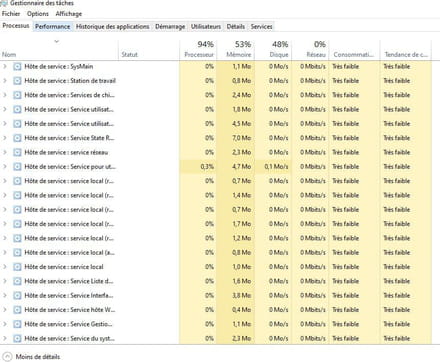
Task: Click the circled arrow icon beside Moins de détails
Action: coord(8,357)
